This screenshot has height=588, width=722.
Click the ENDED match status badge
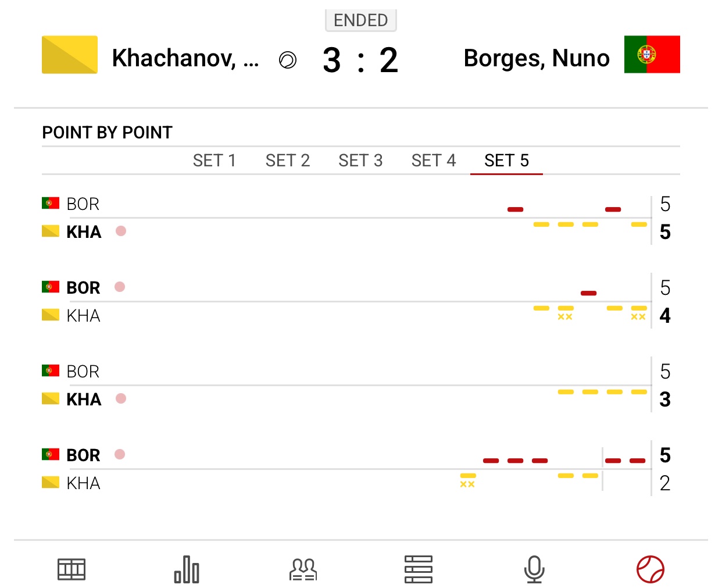360,20
